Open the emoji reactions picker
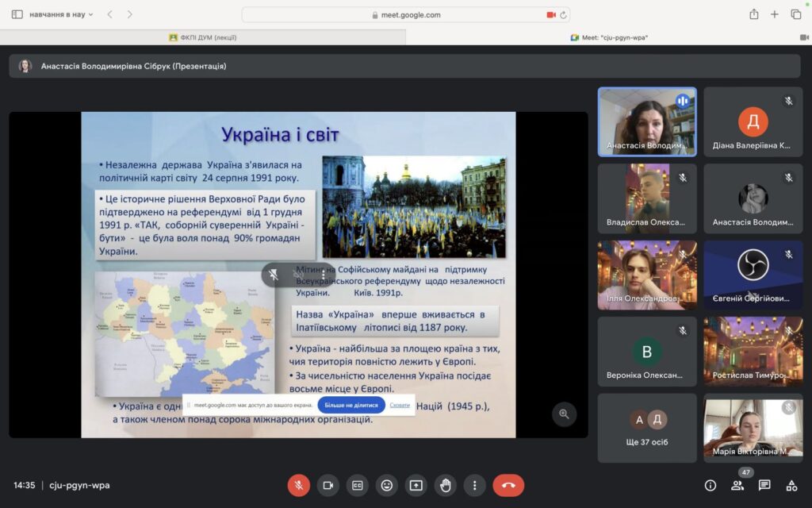Image resolution: width=812 pixels, height=508 pixels. pyautogui.click(x=387, y=485)
